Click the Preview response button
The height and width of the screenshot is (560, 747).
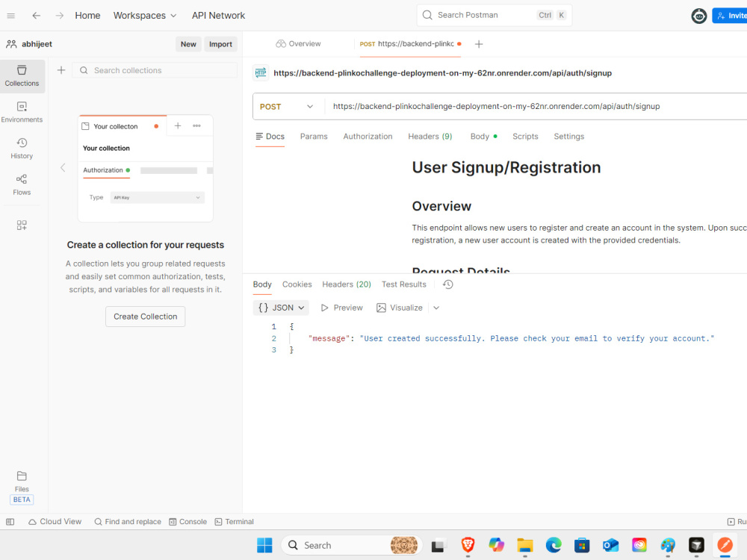pos(342,308)
